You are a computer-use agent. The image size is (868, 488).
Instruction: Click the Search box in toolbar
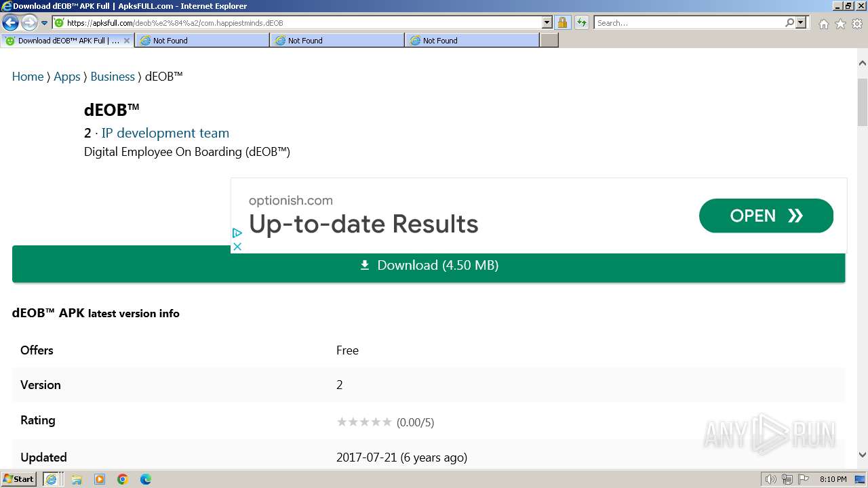(x=689, y=23)
